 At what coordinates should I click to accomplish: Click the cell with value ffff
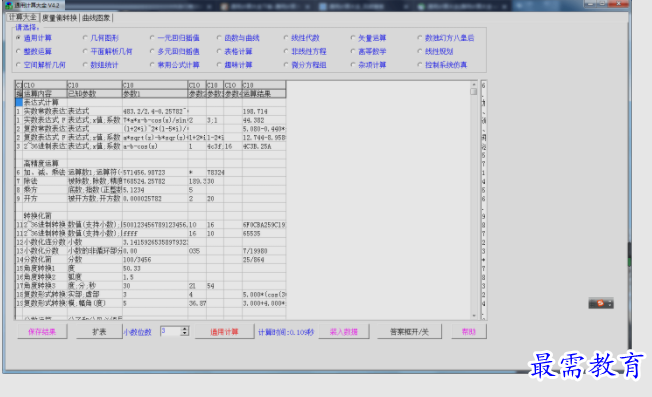pos(155,234)
